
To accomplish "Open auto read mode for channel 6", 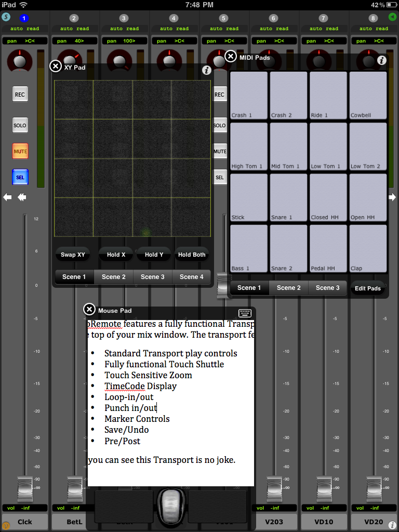I will (x=274, y=29).
